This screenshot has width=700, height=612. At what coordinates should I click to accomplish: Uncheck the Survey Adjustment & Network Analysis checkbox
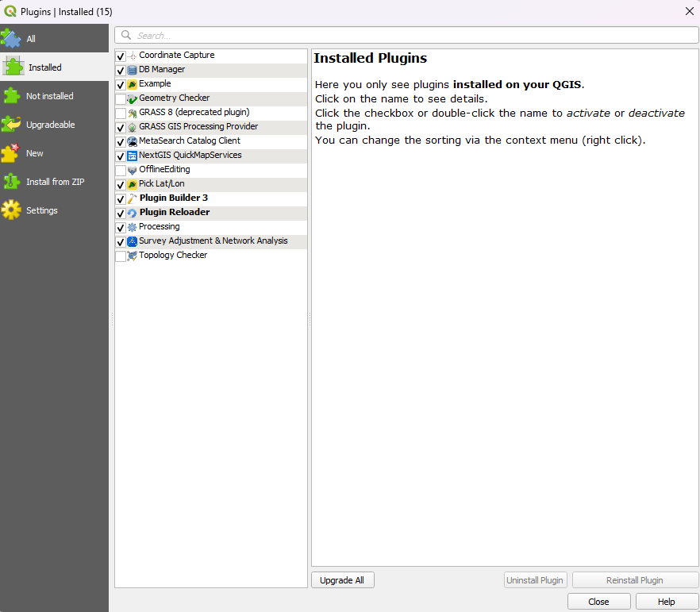[x=121, y=242]
